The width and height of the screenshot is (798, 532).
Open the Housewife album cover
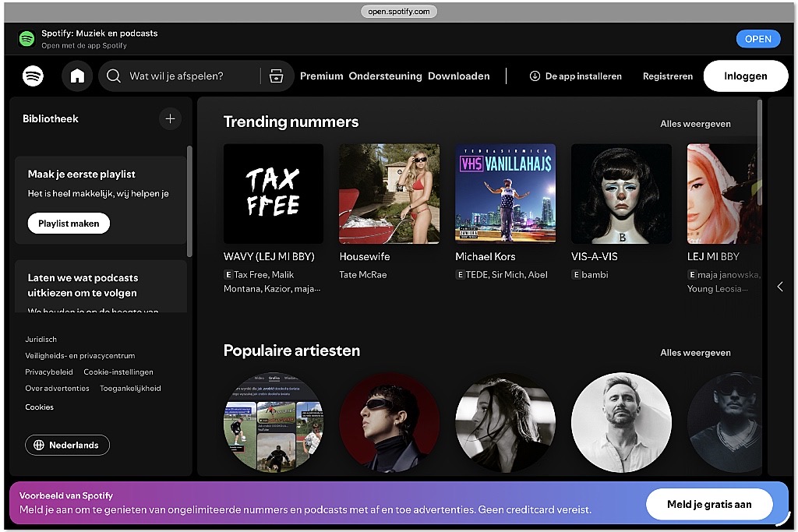(x=390, y=194)
